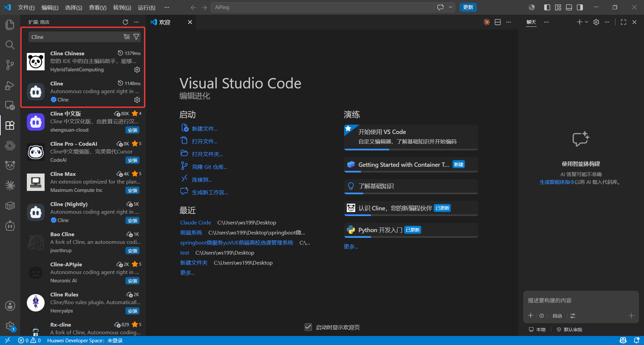Open Remote Explorer view in activity bar
This screenshot has height=345, width=644.
(10, 105)
